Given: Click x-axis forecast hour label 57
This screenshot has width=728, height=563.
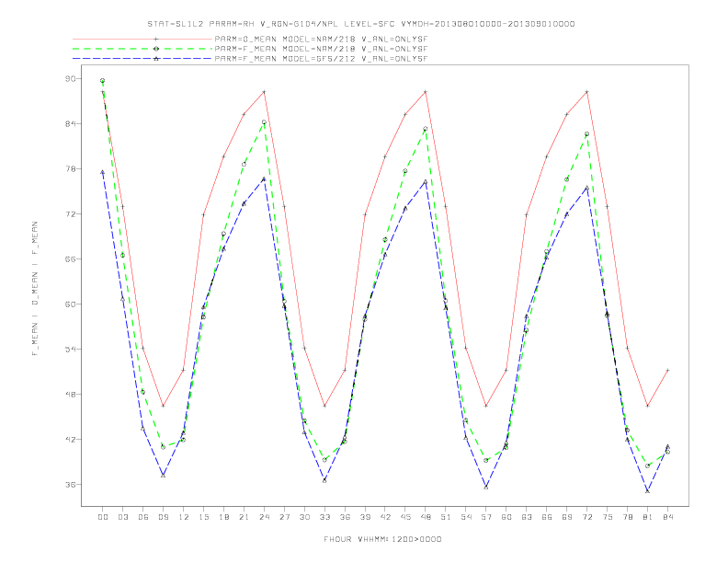Looking at the screenshot, I should (486, 517).
